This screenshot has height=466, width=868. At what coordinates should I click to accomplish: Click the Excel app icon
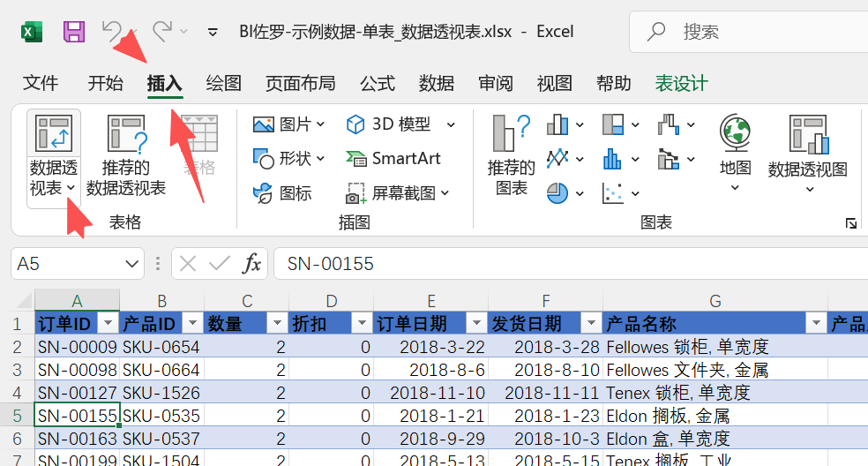coord(32,32)
